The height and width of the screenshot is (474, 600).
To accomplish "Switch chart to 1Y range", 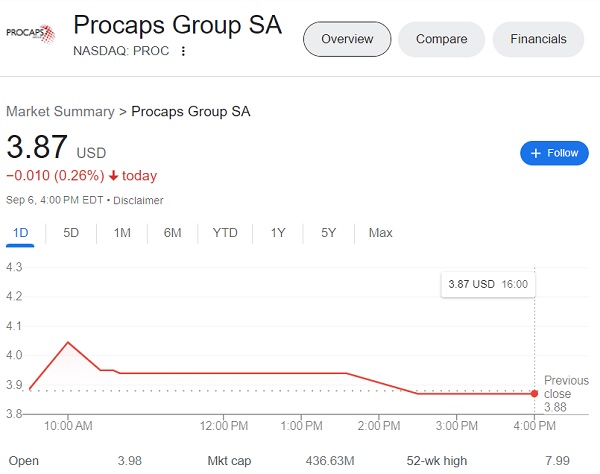I will (278, 233).
